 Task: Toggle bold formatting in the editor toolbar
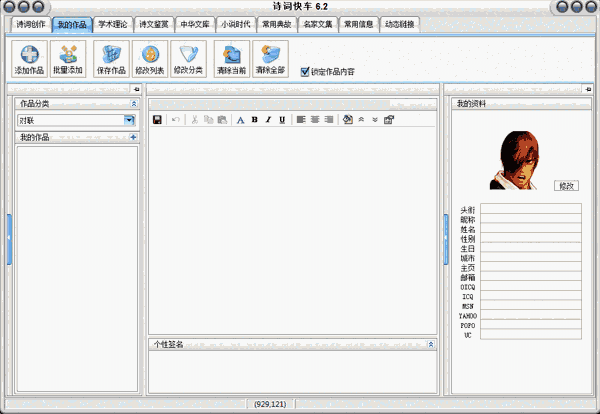pyautogui.click(x=254, y=120)
